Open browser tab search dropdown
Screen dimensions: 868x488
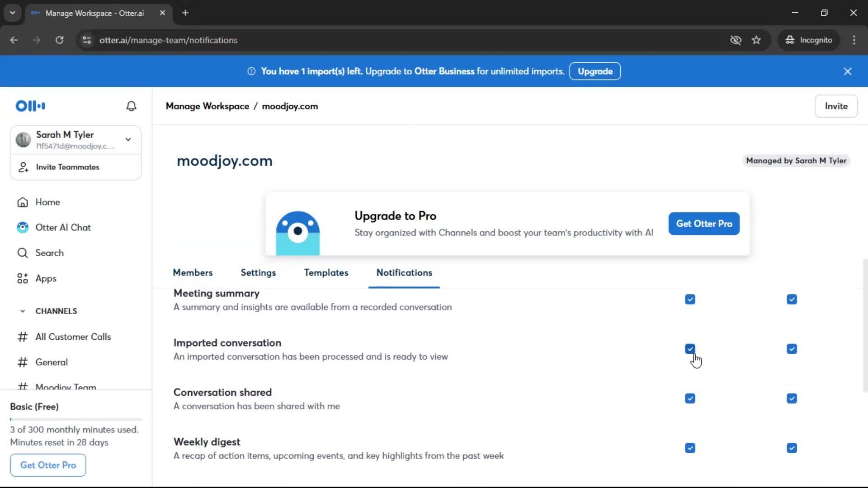coord(12,13)
